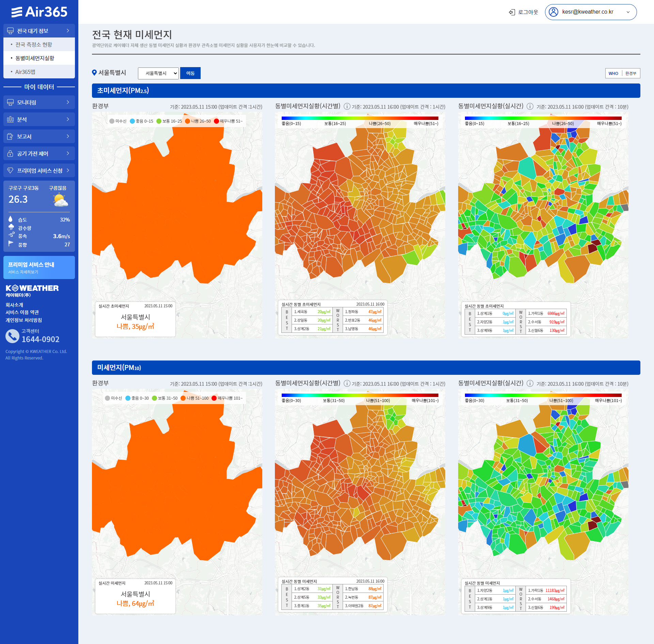
Task: Click the 이동 button
Action: pos(190,73)
